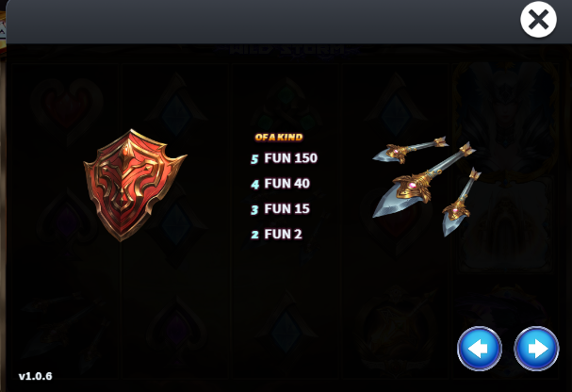572x392 pixels.
Task: Click the red shield symbol
Action: click(135, 185)
